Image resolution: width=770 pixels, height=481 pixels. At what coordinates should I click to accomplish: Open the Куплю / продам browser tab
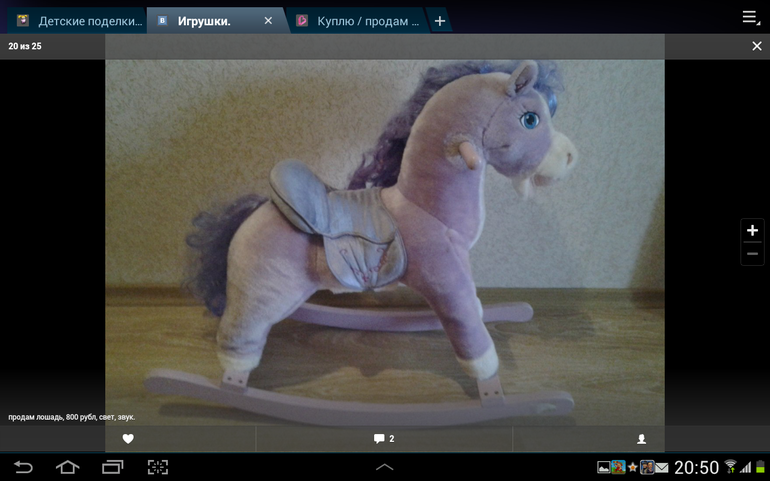point(358,21)
